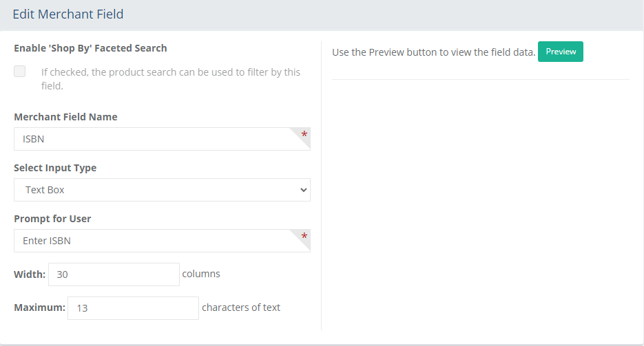Focus the Prompt for User field
Image resolution: width=644 pixels, height=346 pixels.
pos(162,241)
